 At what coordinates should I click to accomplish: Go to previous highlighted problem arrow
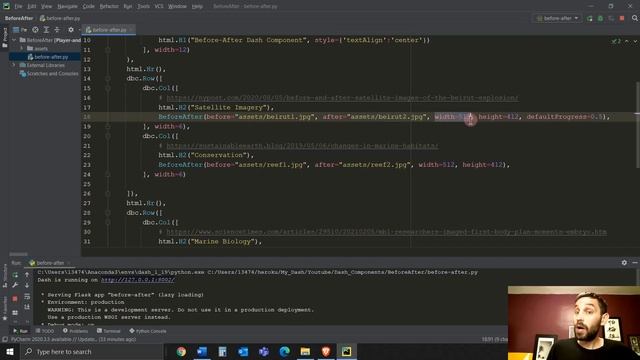click(627, 41)
